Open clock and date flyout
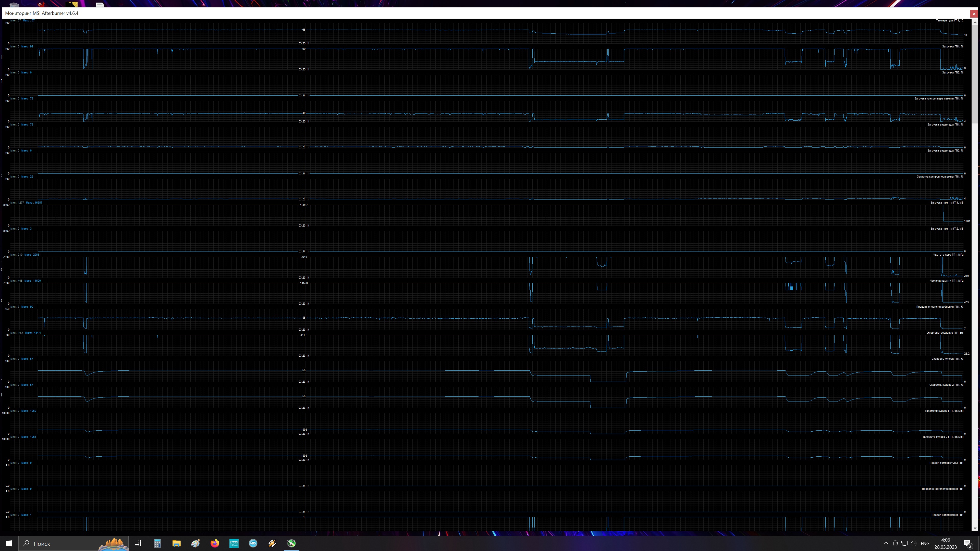 click(x=945, y=543)
